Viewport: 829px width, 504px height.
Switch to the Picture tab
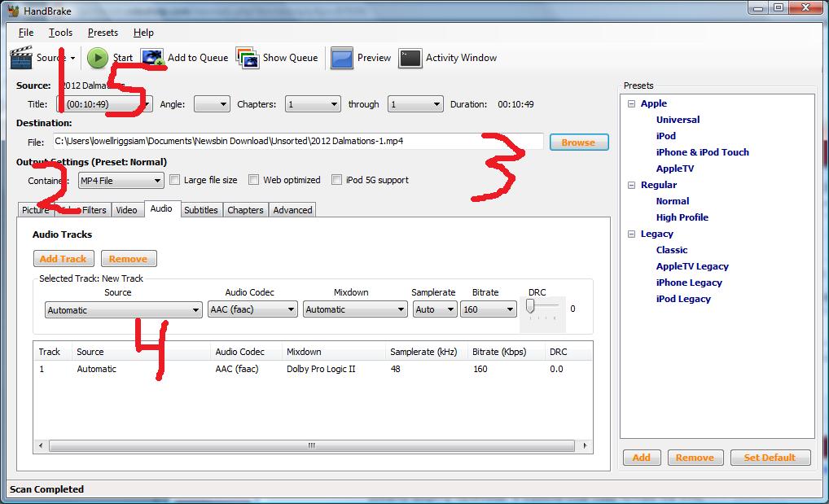point(36,210)
